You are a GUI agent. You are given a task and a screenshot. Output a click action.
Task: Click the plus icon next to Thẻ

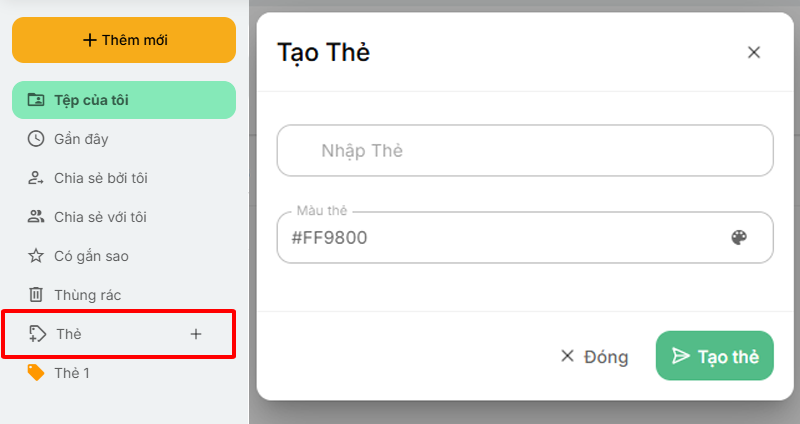click(x=196, y=334)
